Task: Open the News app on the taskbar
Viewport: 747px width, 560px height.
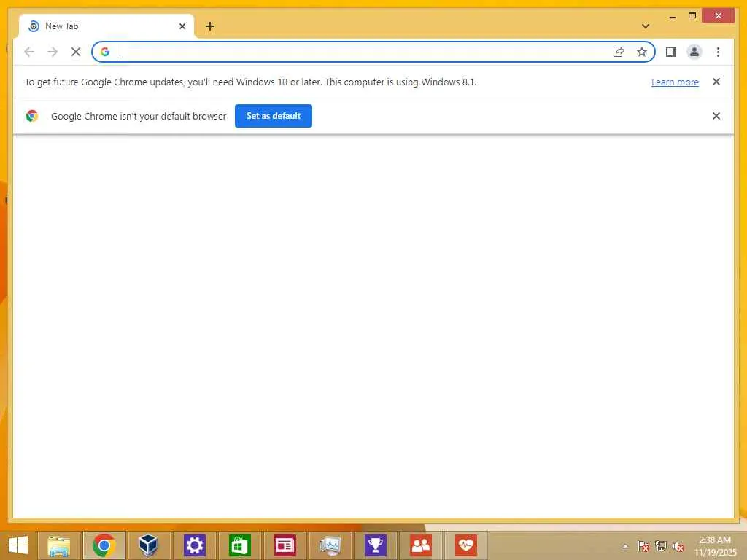Action: click(285, 545)
